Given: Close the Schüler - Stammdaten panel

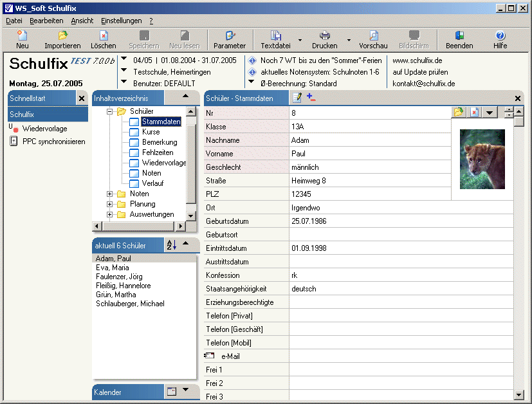Looking at the screenshot, I should pos(518,98).
